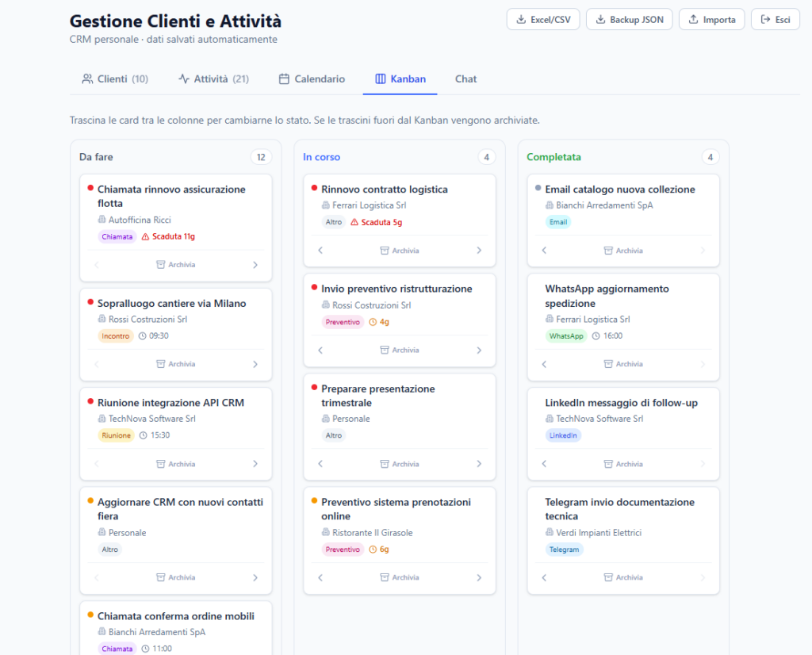Move Preventivo sistema prenotazioni online right
The height and width of the screenshot is (655, 812).
point(479,577)
